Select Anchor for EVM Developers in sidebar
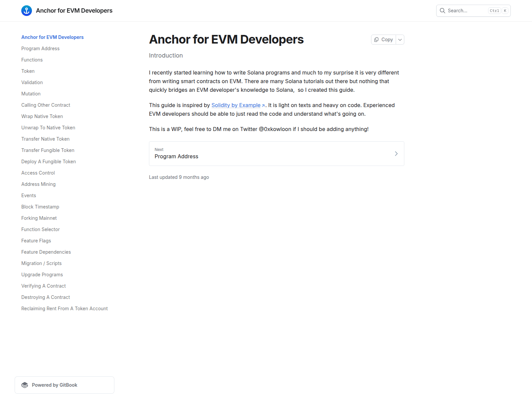This screenshot has height=399, width=532. (53, 37)
